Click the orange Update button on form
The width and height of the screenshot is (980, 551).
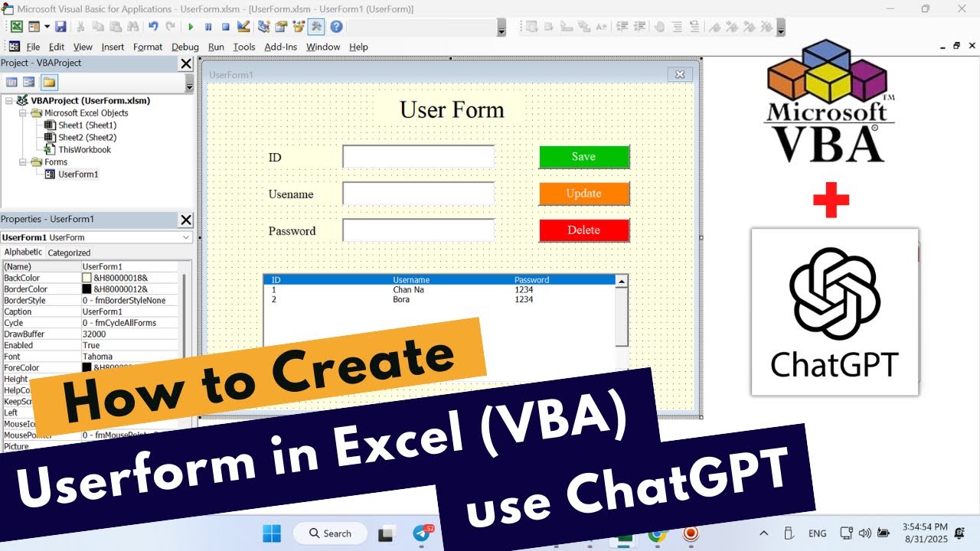coord(584,194)
